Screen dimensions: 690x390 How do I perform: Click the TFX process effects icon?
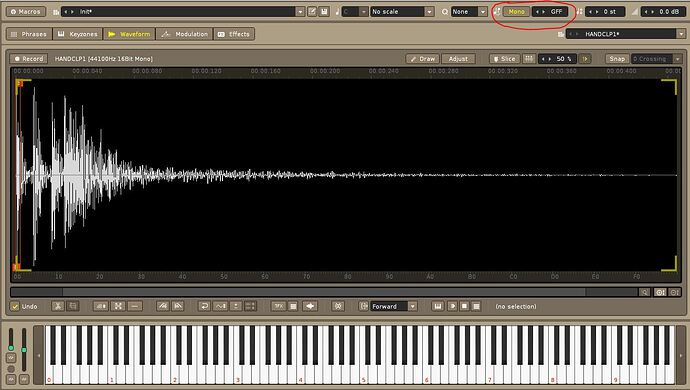(279, 306)
